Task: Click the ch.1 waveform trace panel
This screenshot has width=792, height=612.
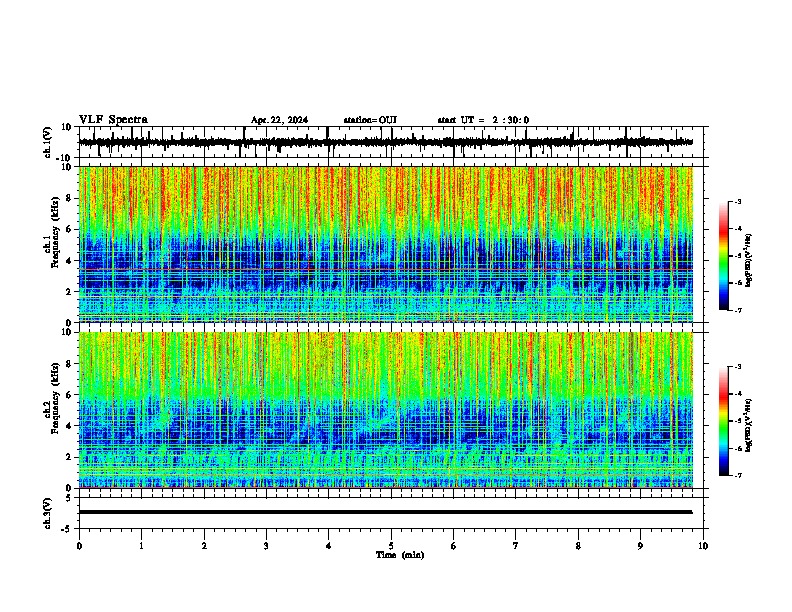Action: 393,142
